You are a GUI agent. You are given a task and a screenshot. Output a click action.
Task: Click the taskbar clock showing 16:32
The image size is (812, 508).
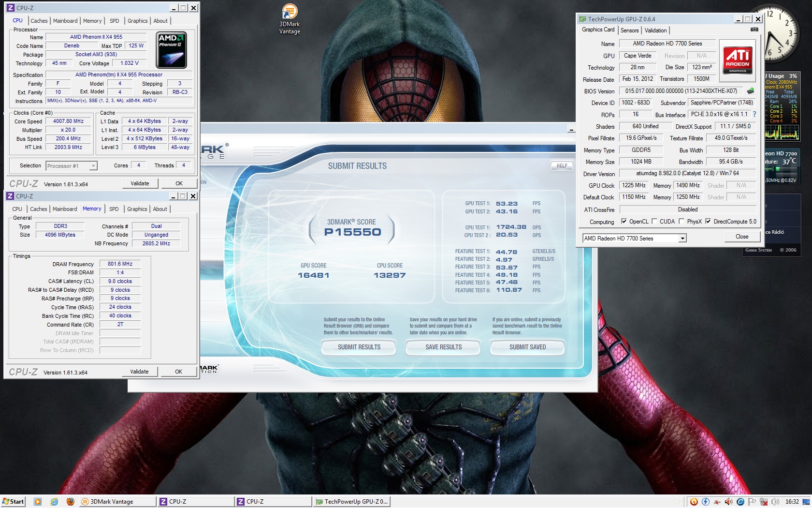pos(792,502)
